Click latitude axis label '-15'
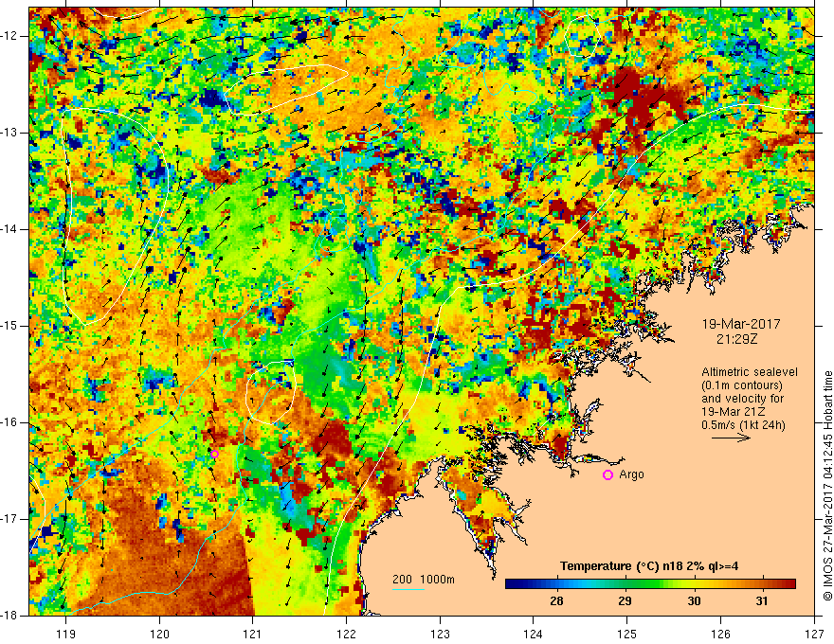The height and width of the screenshot is (644, 834). point(10,326)
